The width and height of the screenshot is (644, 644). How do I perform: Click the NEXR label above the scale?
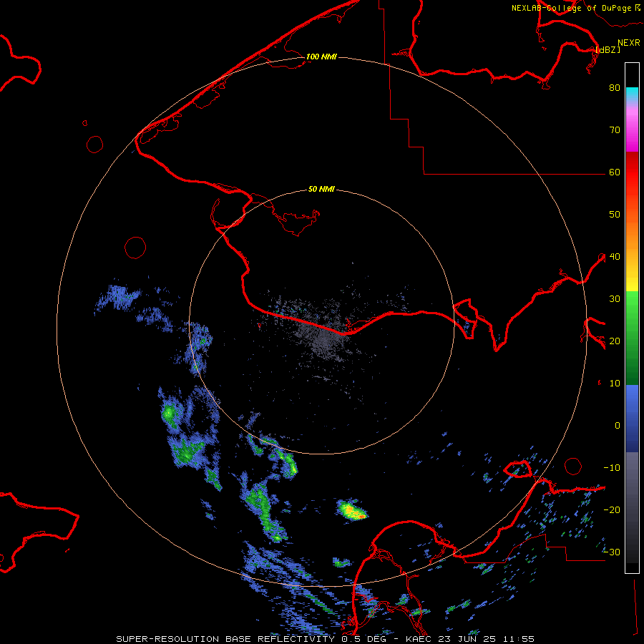point(629,43)
